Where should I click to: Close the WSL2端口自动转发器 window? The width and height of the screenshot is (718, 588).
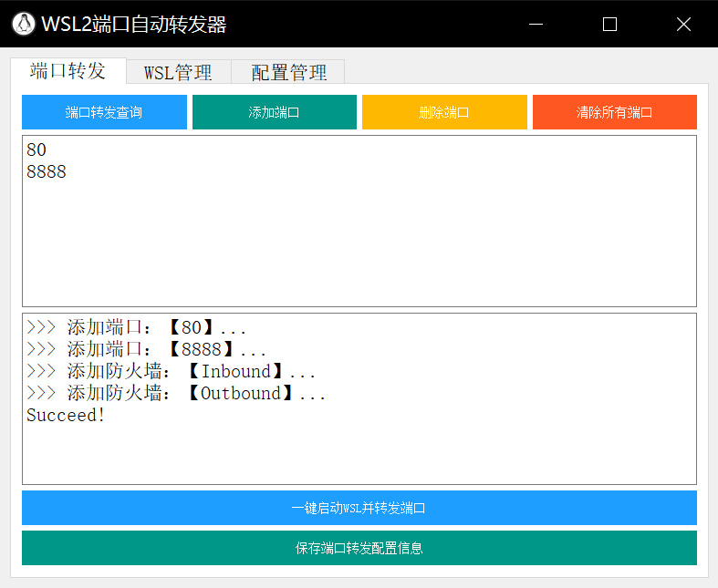pyautogui.click(x=683, y=24)
